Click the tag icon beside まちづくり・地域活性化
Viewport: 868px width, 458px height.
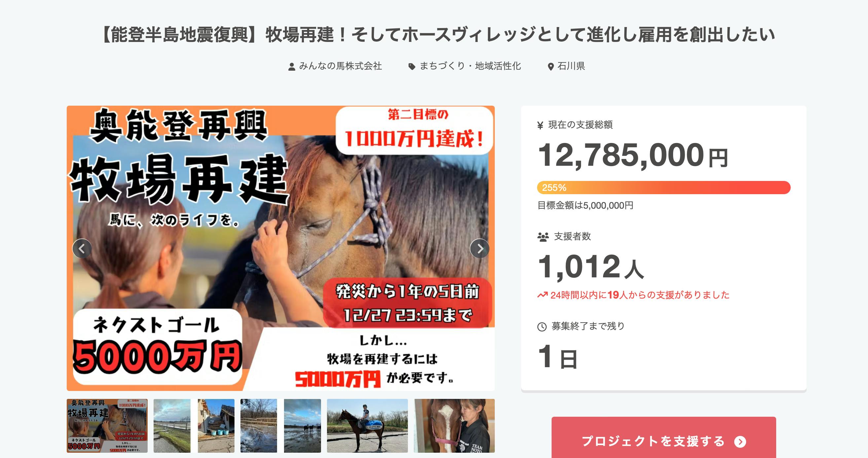[x=412, y=67]
